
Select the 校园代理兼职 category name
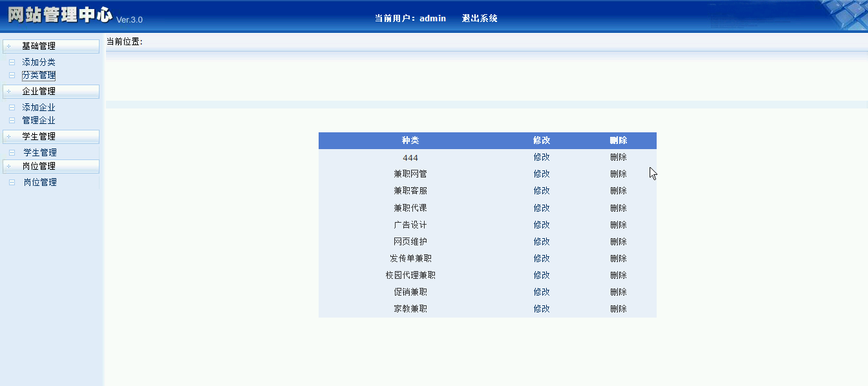(x=410, y=275)
